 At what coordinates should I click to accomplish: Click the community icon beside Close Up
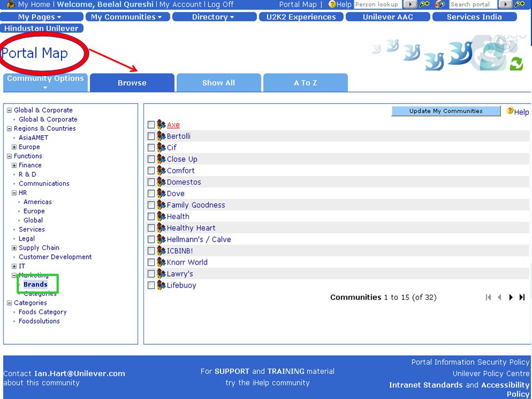[x=161, y=159]
